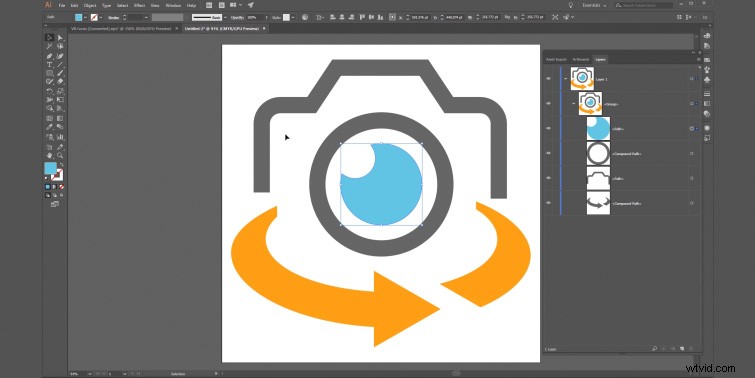The image size is (755, 378).
Task: Select the Artboard tool
Action: click(49, 146)
